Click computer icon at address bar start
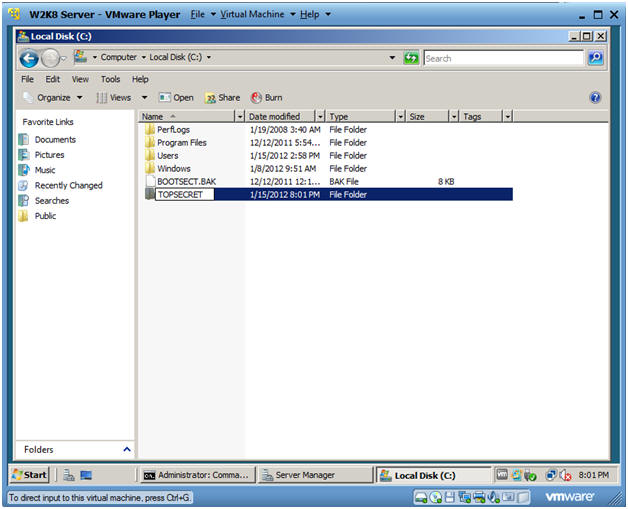 pos(81,56)
